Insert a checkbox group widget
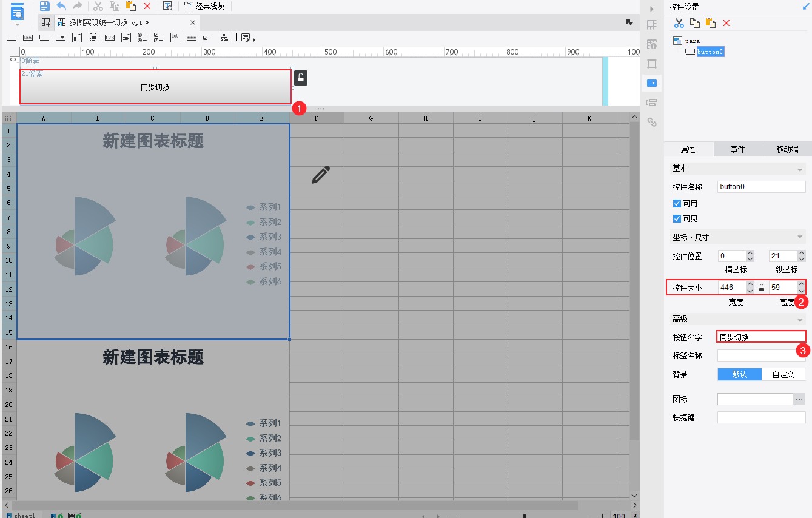This screenshot has width=812, height=518. click(x=159, y=38)
